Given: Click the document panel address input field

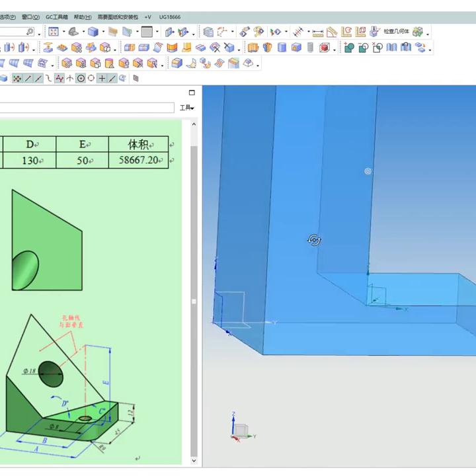Looking at the screenshot, I should click(86, 108).
